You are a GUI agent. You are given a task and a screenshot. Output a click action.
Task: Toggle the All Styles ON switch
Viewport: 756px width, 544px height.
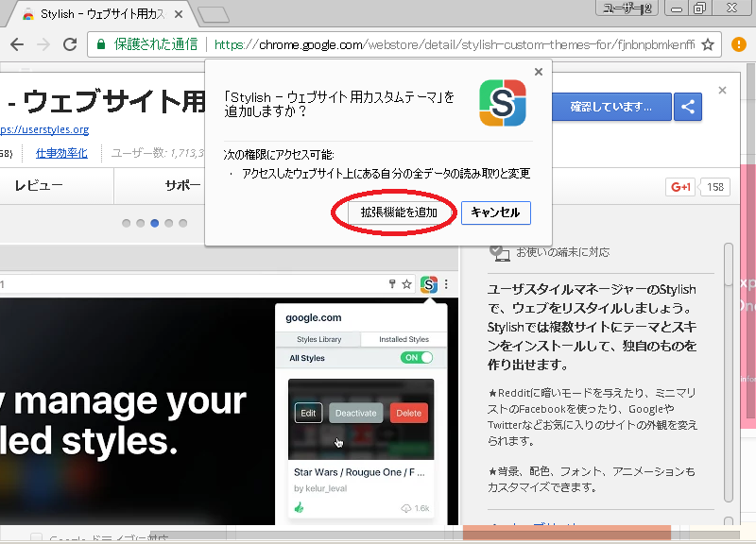coord(417,358)
